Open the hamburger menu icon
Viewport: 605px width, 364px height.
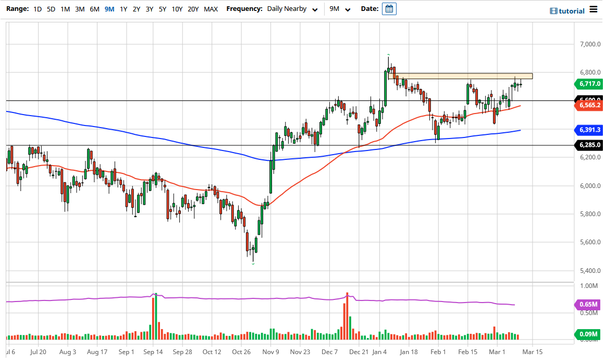(x=593, y=9)
